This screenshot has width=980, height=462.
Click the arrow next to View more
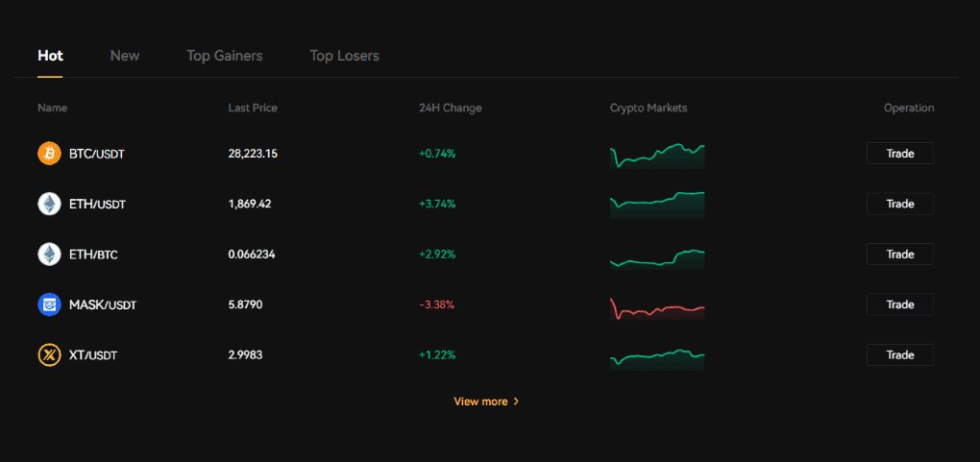pos(516,401)
